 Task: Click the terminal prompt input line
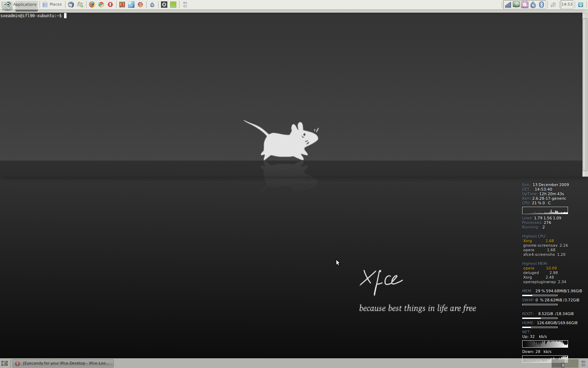[x=33, y=16]
